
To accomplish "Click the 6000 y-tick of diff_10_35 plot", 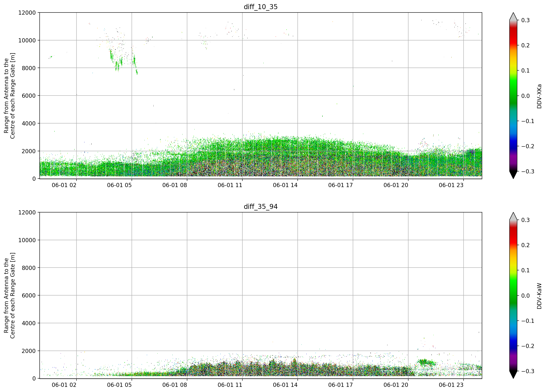I will point(29,96).
